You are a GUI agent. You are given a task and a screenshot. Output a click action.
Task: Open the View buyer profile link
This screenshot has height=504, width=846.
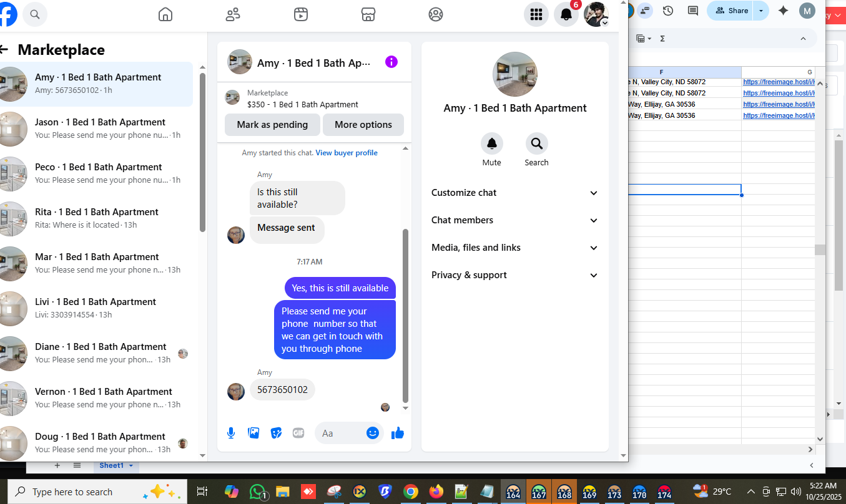coord(347,153)
